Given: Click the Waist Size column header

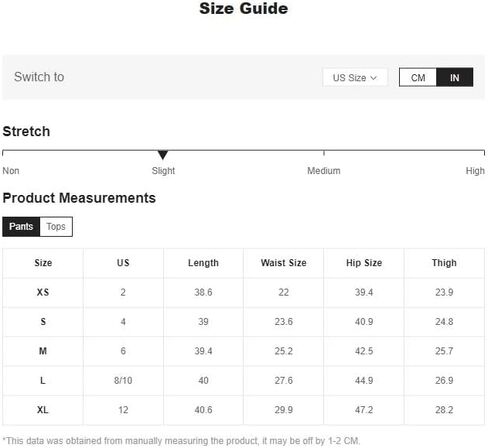Looking at the screenshot, I should click(x=283, y=263).
